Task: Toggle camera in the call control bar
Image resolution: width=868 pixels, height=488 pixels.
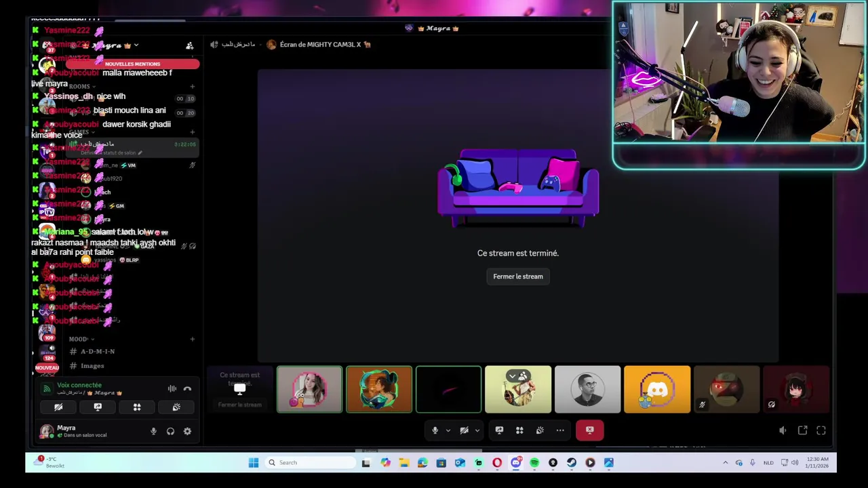Action: click(x=465, y=430)
